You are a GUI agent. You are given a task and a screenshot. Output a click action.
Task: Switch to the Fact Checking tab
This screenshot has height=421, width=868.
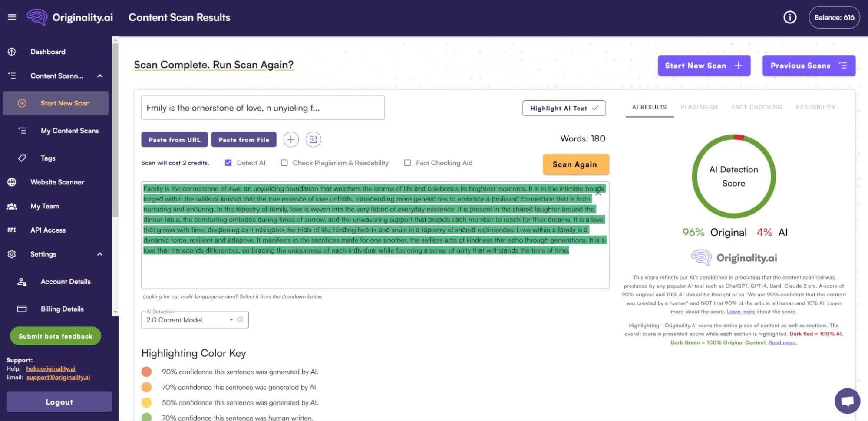pyautogui.click(x=757, y=107)
